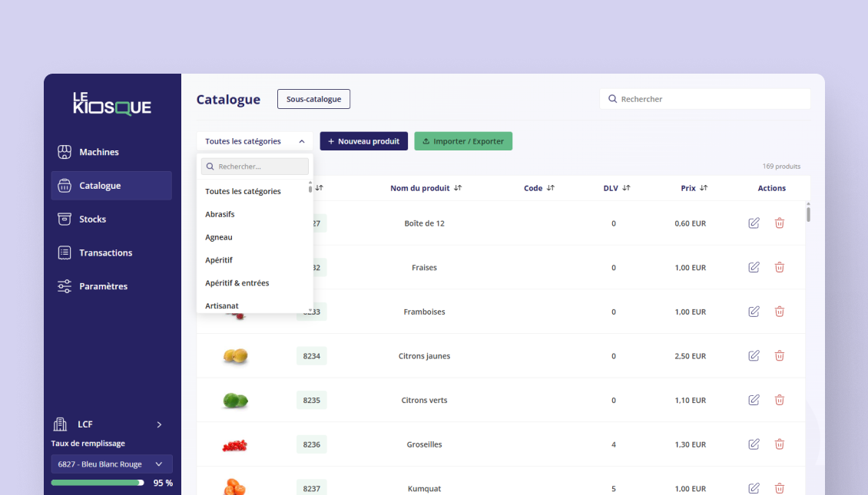The image size is (868, 495).
Task: Choose the Apéritif category
Action: pyautogui.click(x=219, y=260)
